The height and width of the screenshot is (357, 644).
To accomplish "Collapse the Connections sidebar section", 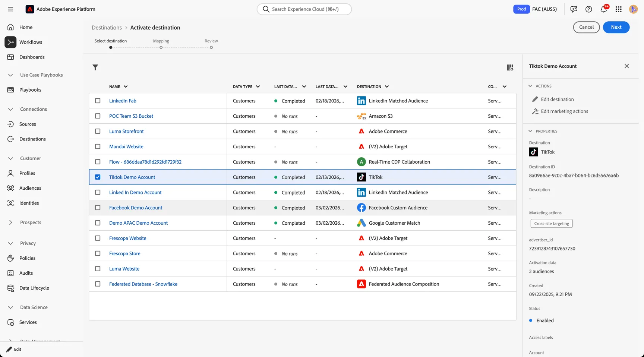I will point(10,109).
